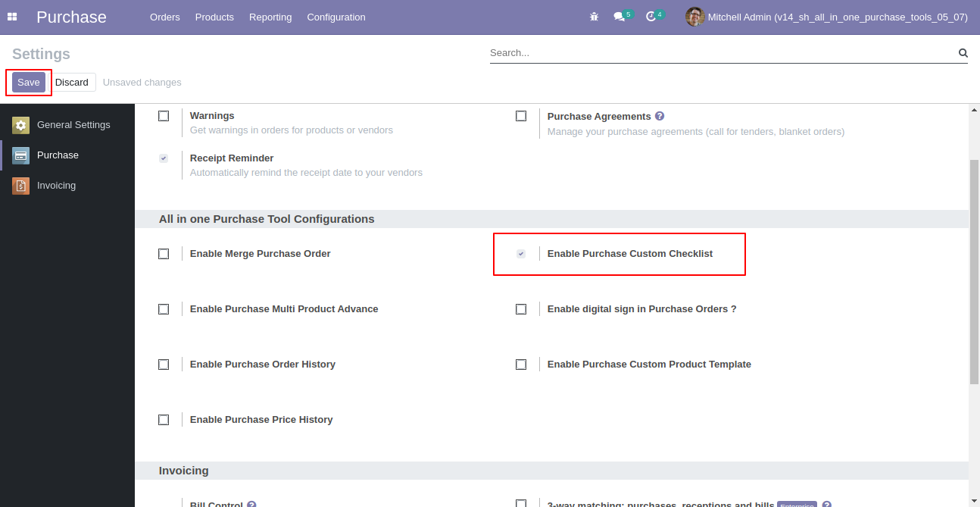The width and height of the screenshot is (980, 507).
Task: Open the apps grid menu icon
Action: (x=12, y=17)
